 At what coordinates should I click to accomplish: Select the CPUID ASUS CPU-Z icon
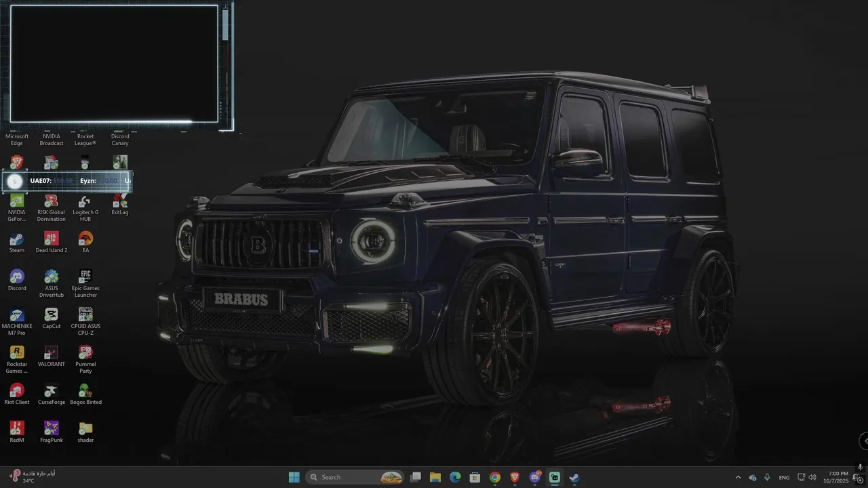coord(85,321)
